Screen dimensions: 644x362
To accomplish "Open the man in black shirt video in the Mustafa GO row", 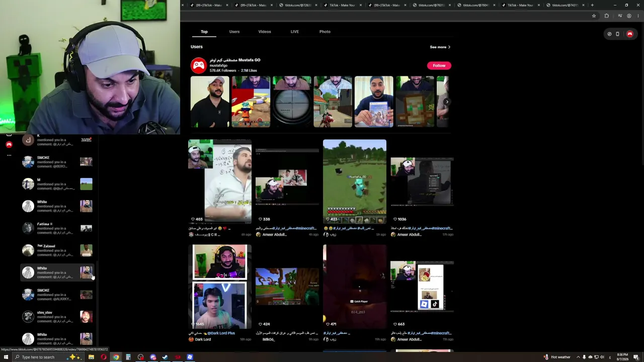I will click(210, 102).
